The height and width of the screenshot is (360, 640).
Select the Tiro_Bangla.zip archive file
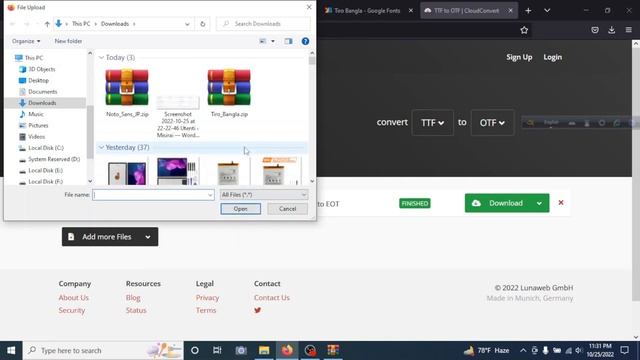tap(229, 93)
